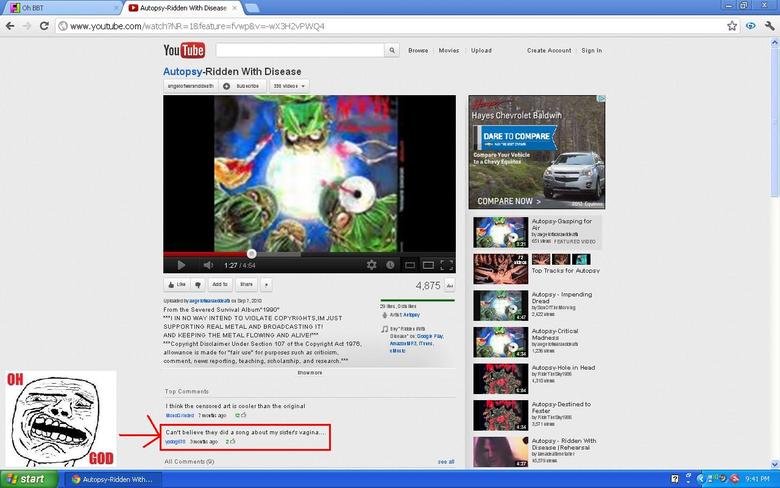Viewport: 780px width, 488px height.
Task: Open the Windows Start menu
Action: pyautogui.click(x=29, y=479)
